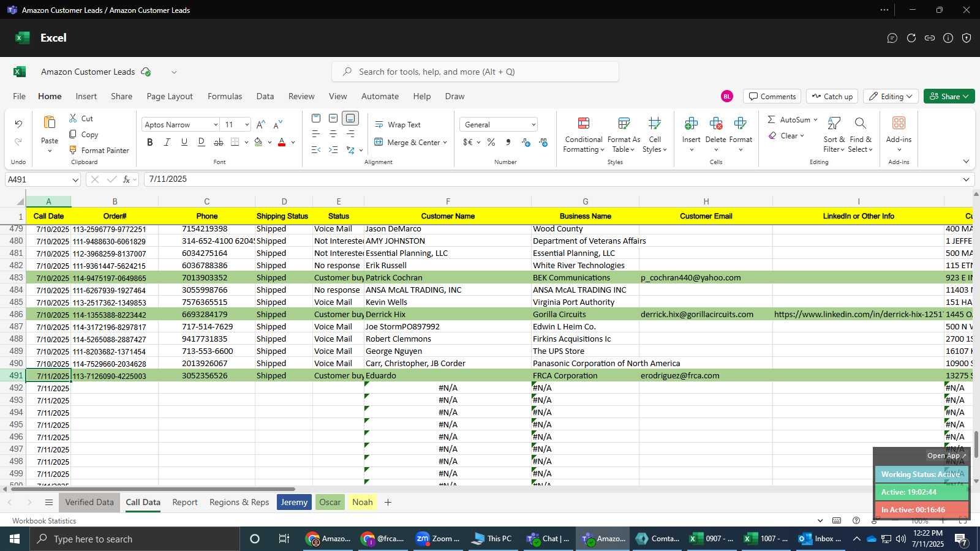
Task: Increase the indent
Action: point(333,149)
